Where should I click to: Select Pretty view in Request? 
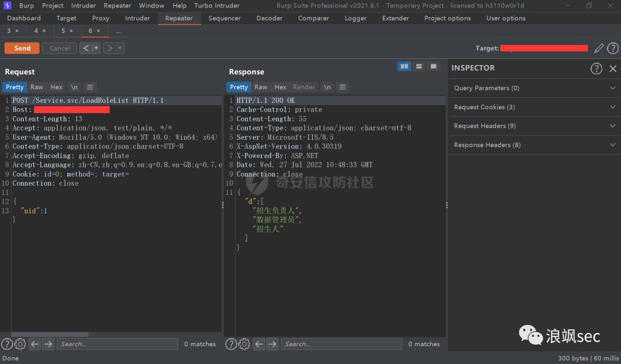point(14,87)
